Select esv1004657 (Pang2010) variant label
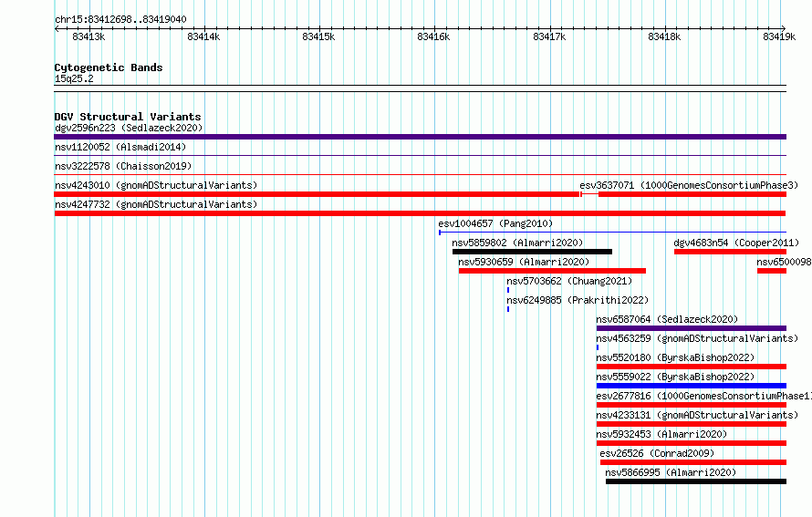Image resolution: width=812 pixels, height=517 pixels. pos(495,223)
